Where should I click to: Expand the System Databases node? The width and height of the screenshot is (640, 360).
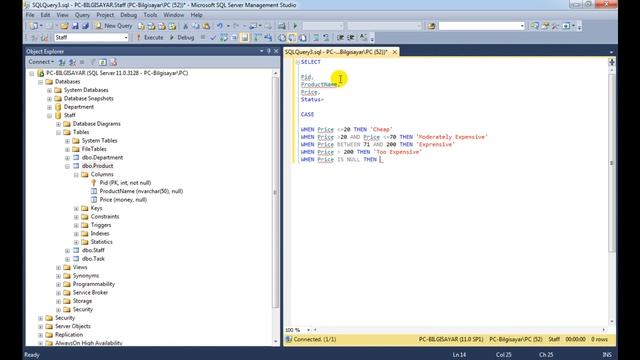[49, 90]
